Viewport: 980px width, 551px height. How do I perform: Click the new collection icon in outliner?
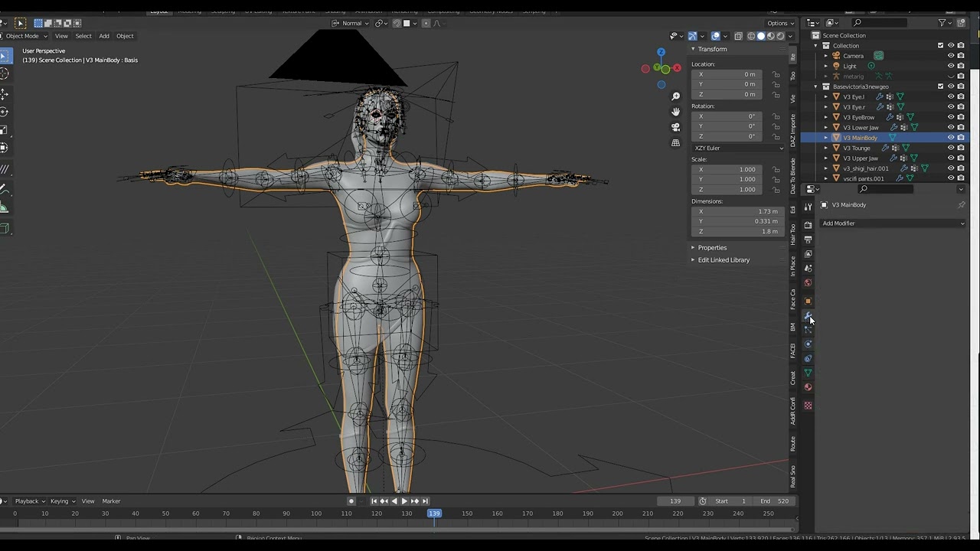[x=961, y=23]
